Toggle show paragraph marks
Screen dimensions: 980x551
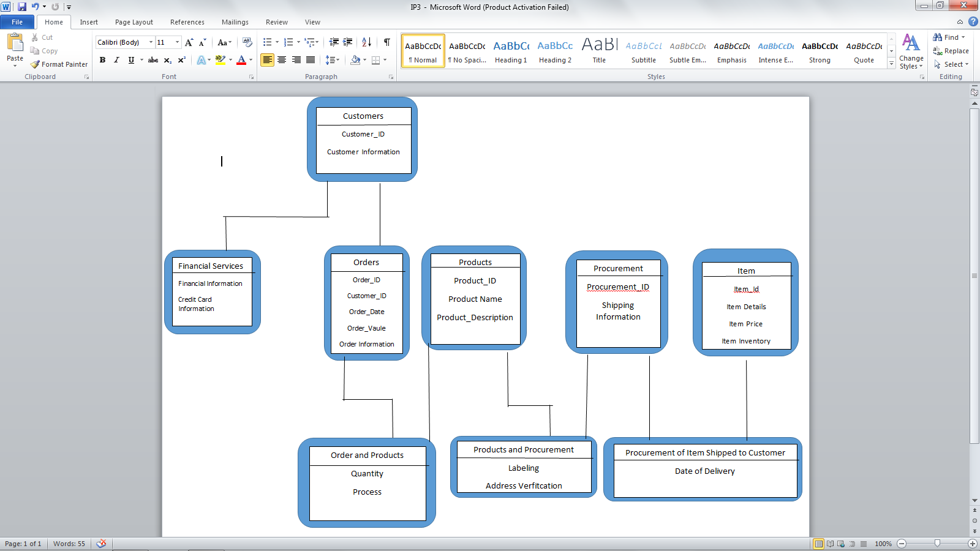click(386, 42)
